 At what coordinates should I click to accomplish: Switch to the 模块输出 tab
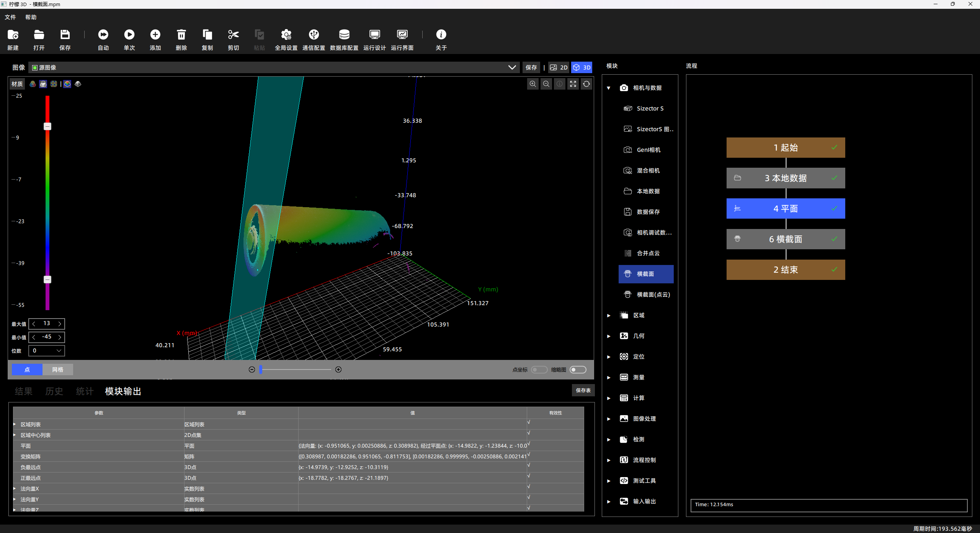coord(123,391)
